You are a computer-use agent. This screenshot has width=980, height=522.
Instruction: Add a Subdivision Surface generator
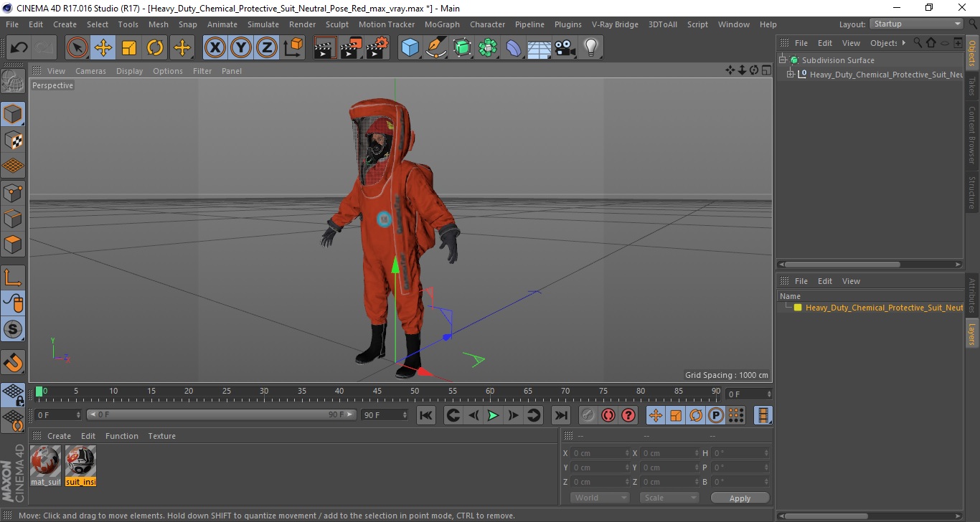(x=462, y=48)
